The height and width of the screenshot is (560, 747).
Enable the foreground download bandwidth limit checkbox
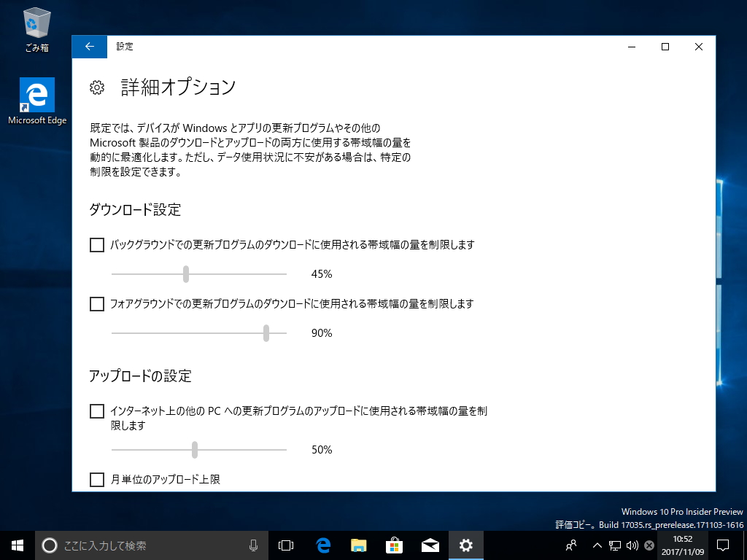(x=96, y=304)
